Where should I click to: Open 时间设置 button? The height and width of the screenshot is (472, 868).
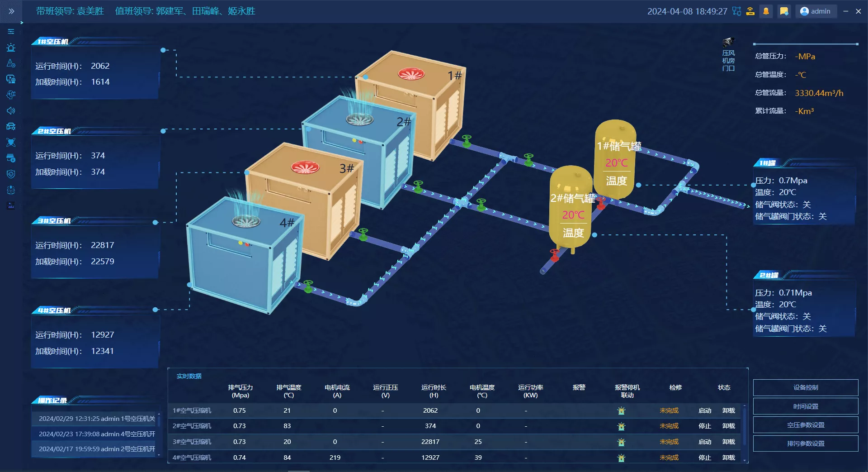(806, 406)
